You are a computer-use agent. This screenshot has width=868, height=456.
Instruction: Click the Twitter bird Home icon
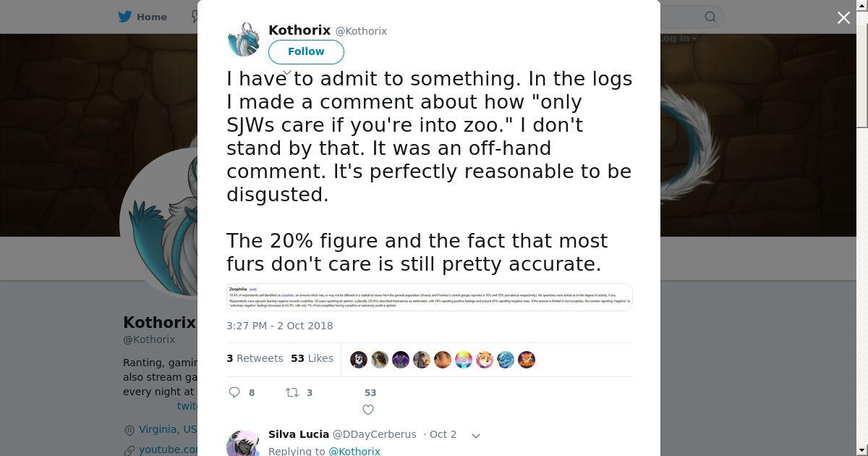tap(125, 17)
